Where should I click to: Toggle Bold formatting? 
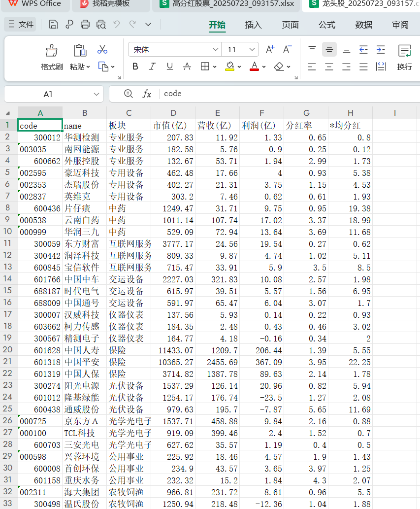(135, 67)
